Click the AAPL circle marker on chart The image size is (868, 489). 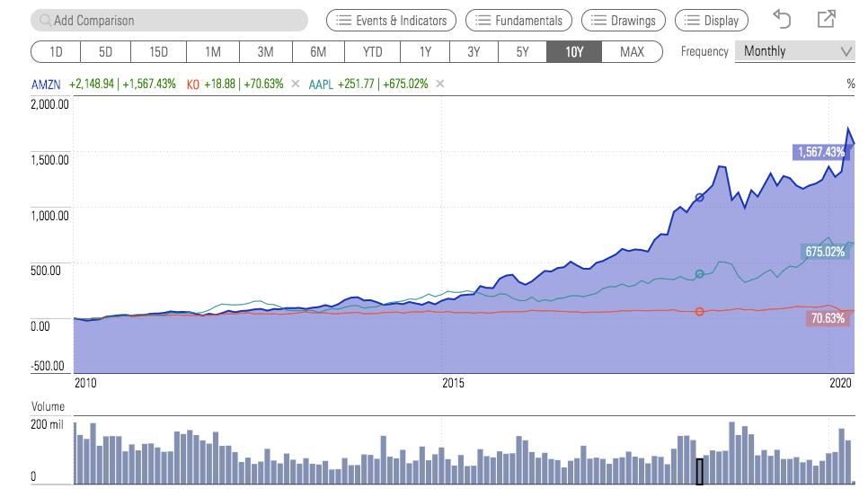(x=700, y=274)
